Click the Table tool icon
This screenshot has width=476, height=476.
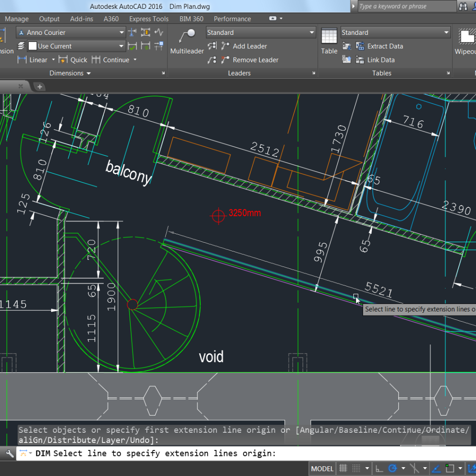tap(329, 36)
